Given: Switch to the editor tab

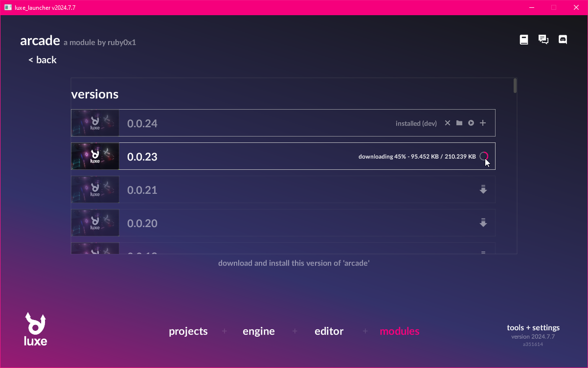Looking at the screenshot, I should (329, 331).
